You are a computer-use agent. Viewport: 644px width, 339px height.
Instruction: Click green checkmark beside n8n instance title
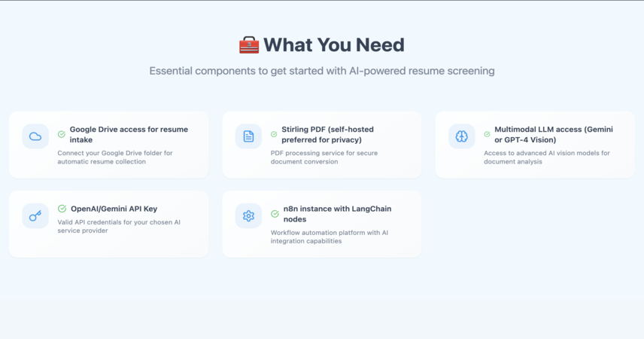coord(275,213)
